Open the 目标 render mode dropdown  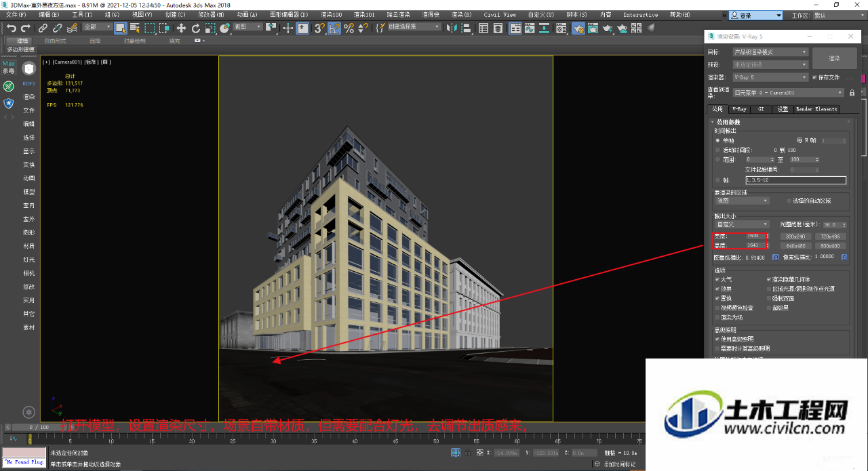pos(770,52)
